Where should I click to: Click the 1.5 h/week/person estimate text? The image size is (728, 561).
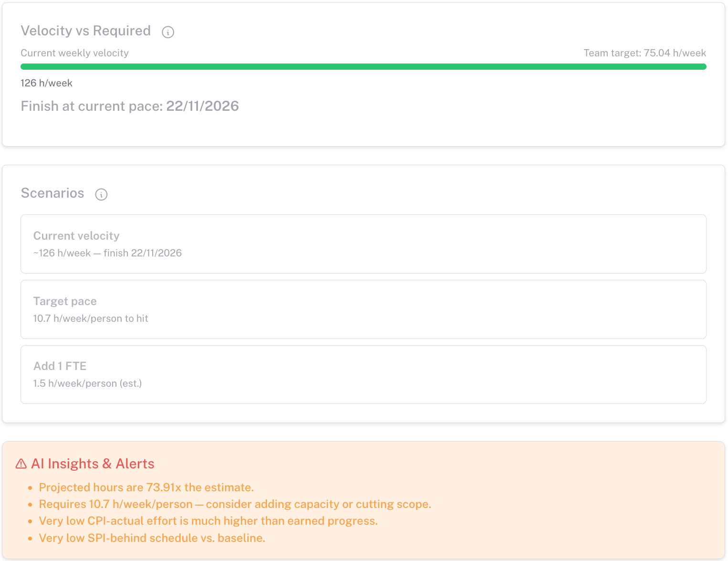[x=87, y=383]
